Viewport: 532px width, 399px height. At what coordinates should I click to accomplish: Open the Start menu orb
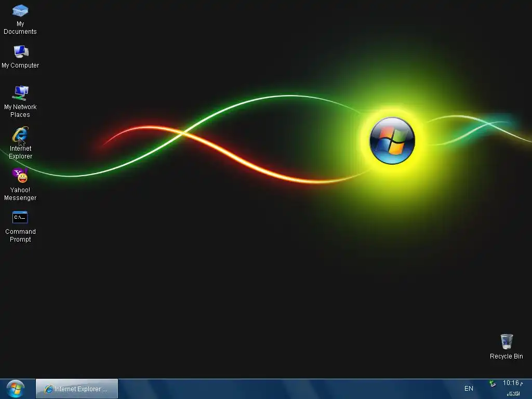point(15,389)
